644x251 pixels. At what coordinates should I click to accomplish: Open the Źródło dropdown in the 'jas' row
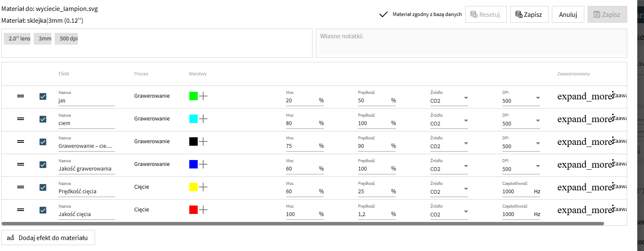466,98
